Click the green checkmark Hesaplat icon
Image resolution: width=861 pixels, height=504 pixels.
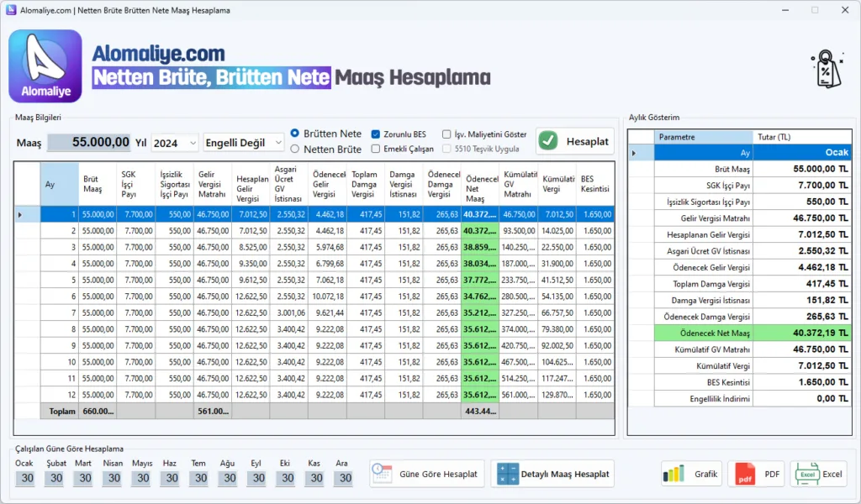pyautogui.click(x=547, y=141)
